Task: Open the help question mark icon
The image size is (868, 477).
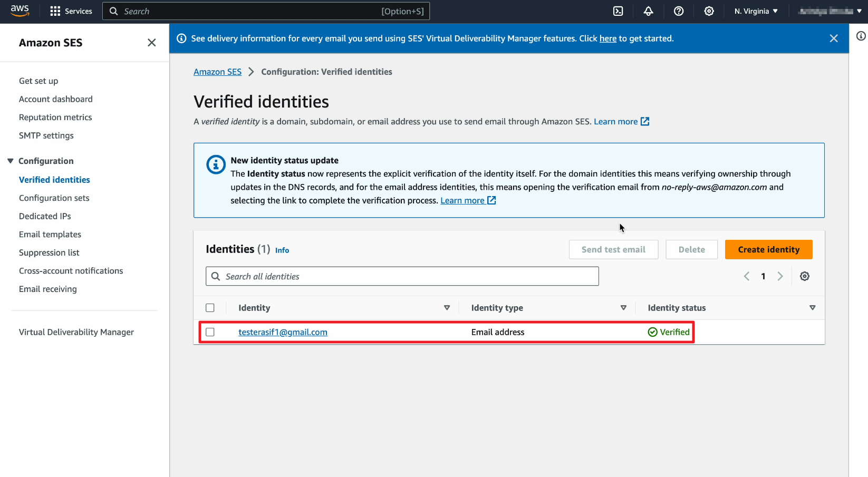Action: click(679, 11)
